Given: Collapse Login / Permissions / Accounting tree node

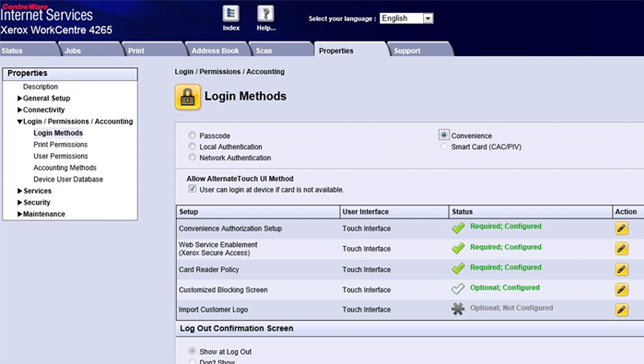Looking at the screenshot, I should (19, 122).
